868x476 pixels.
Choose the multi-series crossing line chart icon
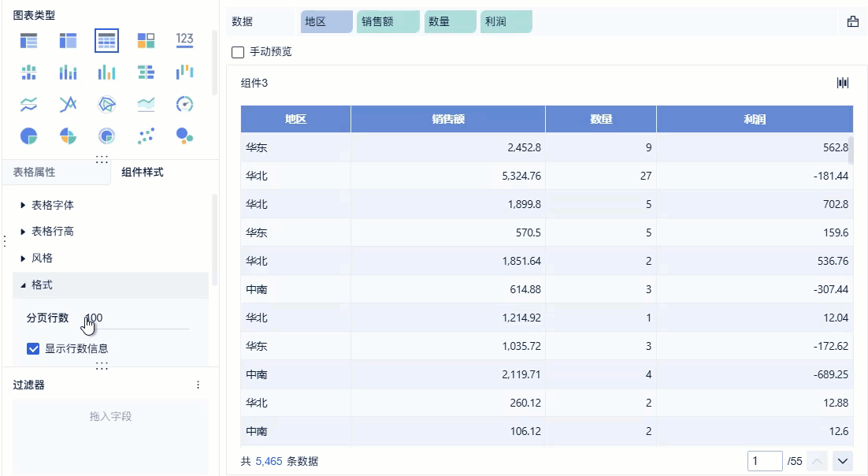point(68,104)
